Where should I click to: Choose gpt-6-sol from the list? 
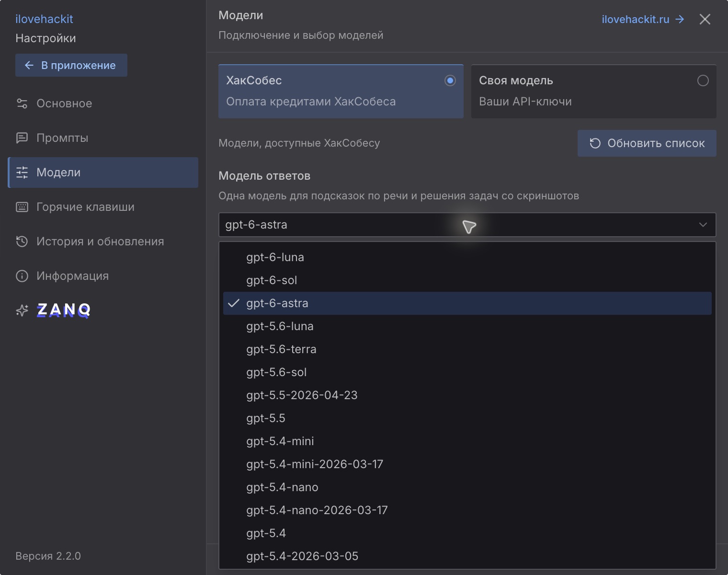pyautogui.click(x=467, y=280)
